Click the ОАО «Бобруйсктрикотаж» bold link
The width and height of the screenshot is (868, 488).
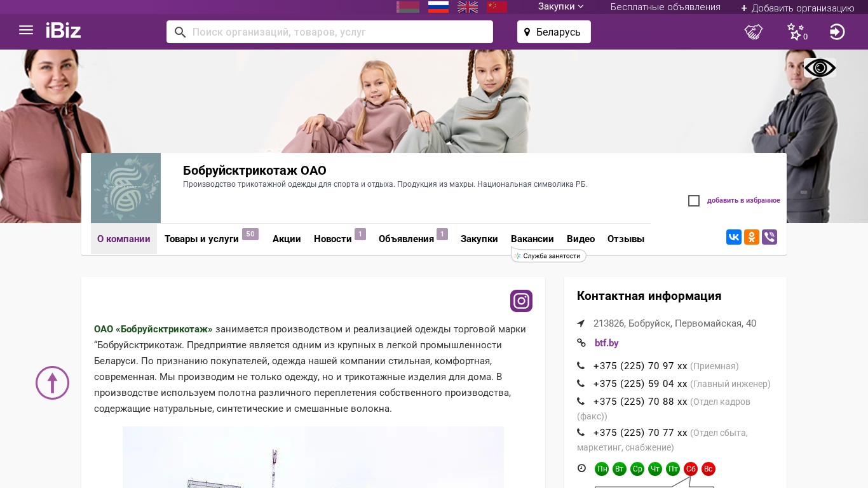point(153,329)
